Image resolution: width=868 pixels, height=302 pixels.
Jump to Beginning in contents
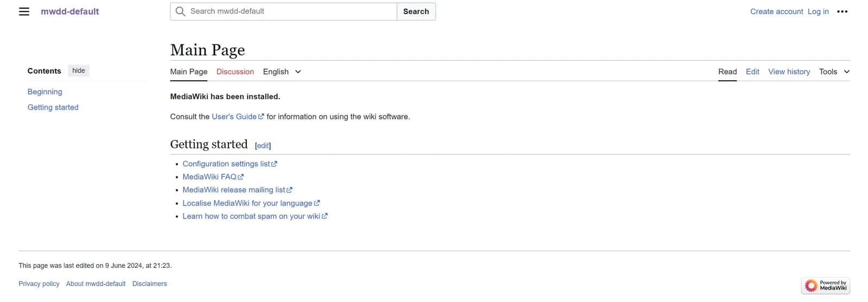[x=44, y=92]
